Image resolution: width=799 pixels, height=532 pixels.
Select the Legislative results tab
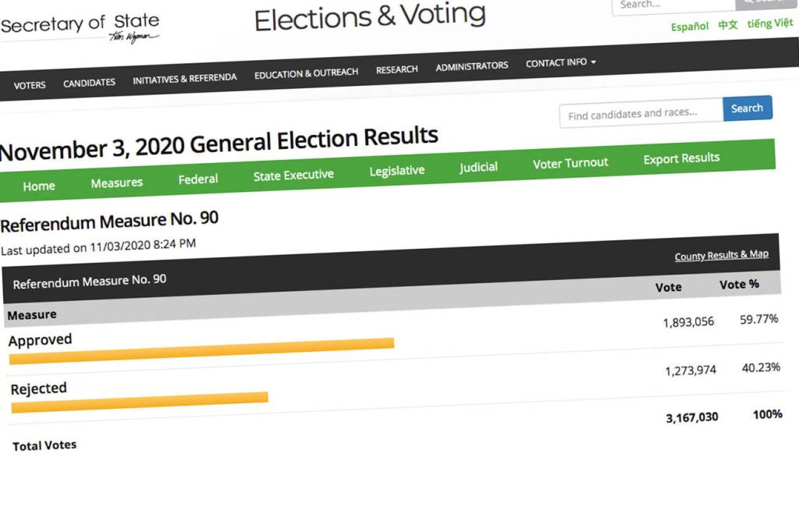[x=396, y=170]
